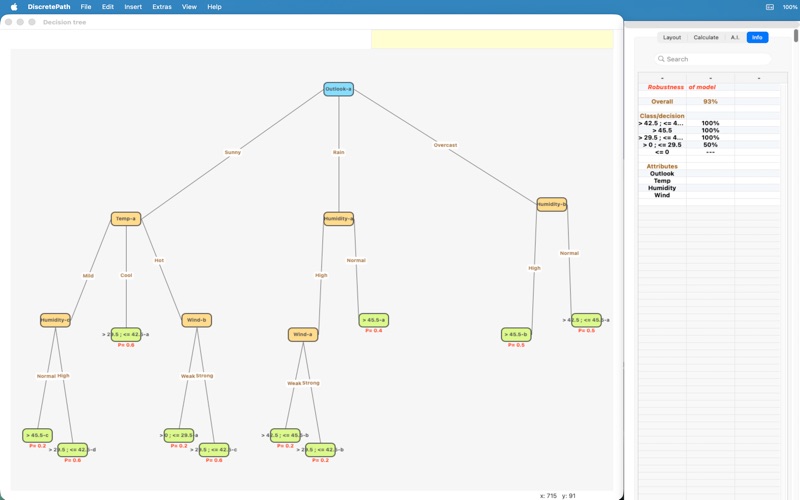The image size is (800, 500).
Task: Click the > 0 ; <= 29.5 class row
Action: point(662,145)
